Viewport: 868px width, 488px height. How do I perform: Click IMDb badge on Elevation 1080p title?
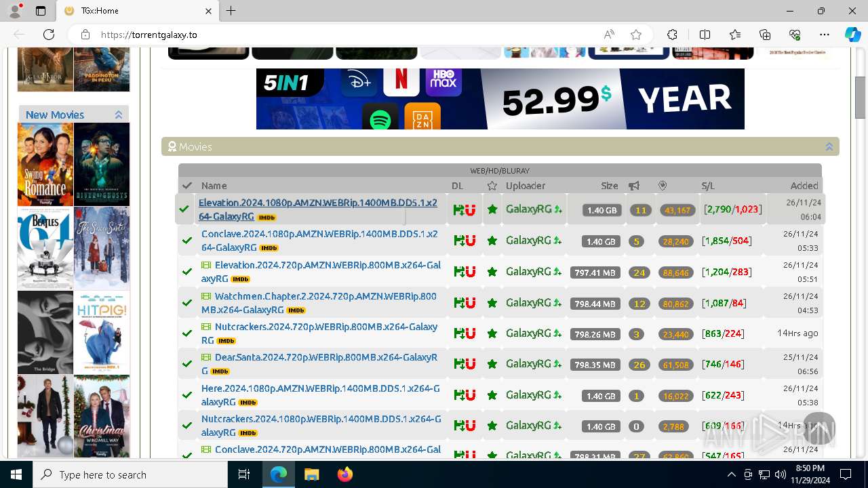(267, 218)
